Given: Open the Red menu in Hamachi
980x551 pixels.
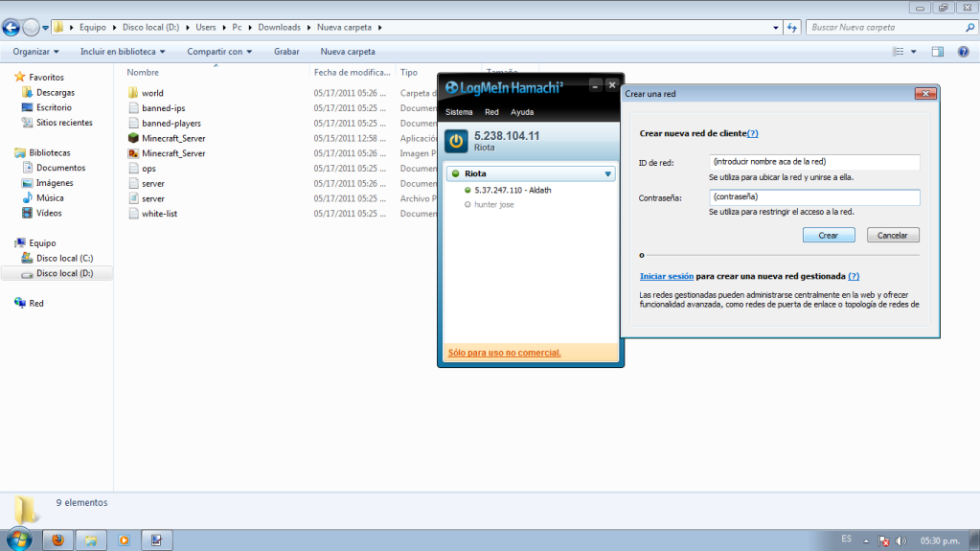Looking at the screenshot, I should click(x=491, y=112).
